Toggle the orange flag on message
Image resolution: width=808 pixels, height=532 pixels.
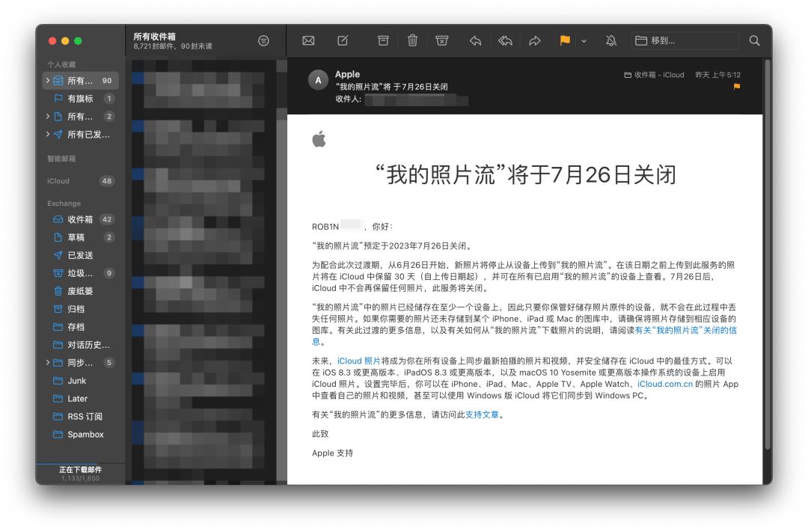coord(565,40)
